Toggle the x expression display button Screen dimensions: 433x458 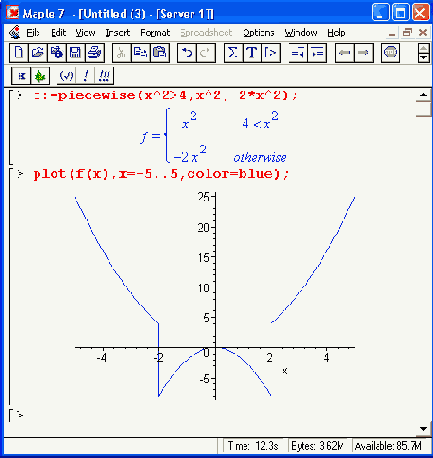coord(21,76)
